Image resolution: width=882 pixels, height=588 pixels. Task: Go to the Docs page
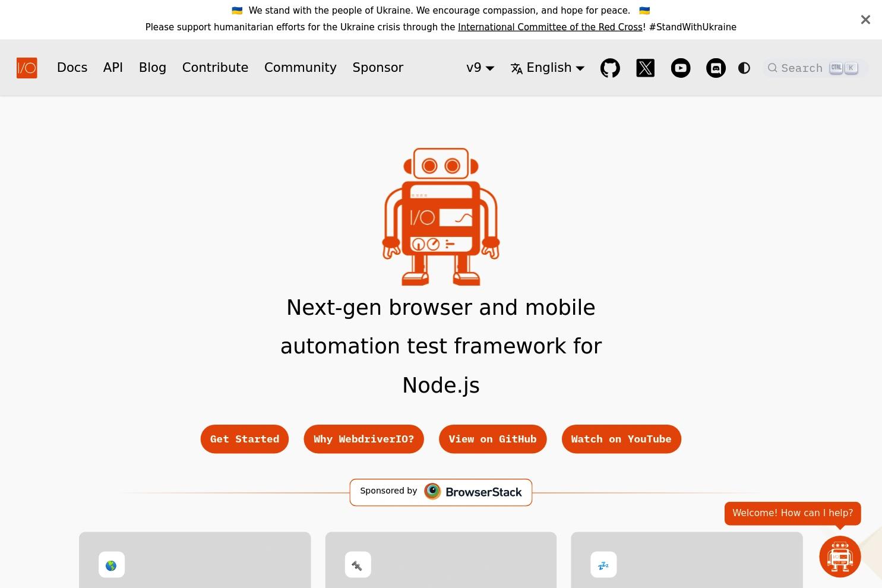pyautogui.click(x=72, y=68)
